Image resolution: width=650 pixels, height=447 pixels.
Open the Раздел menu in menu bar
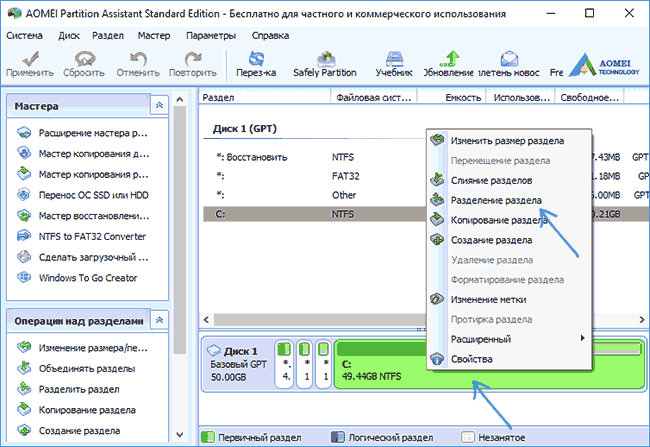pyautogui.click(x=107, y=35)
